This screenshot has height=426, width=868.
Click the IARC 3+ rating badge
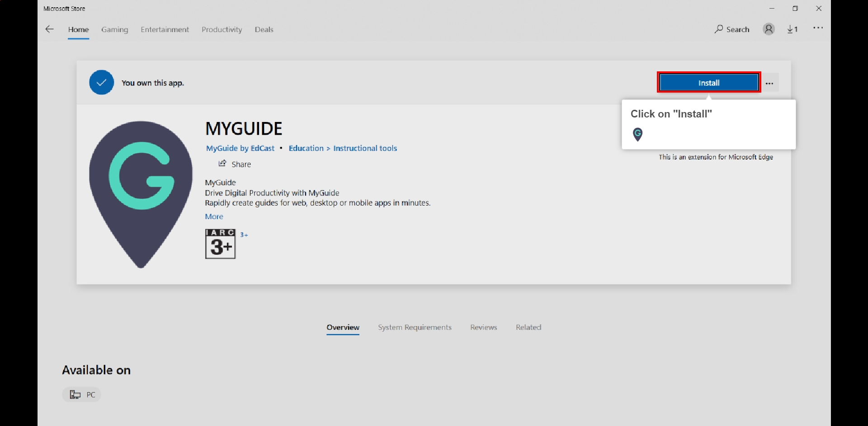coord(220,244)
